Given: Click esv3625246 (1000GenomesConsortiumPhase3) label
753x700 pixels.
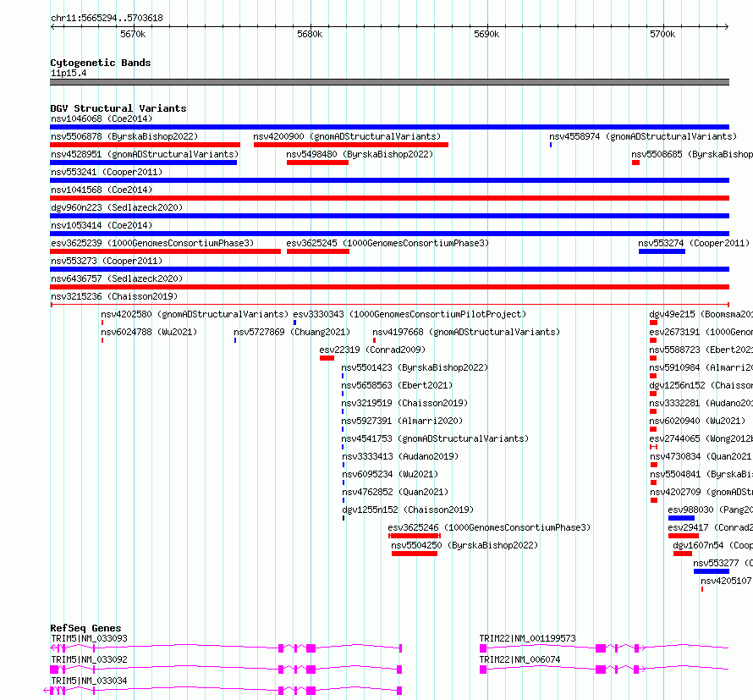Looking at the screenshot, I should (x=489, y=527).
